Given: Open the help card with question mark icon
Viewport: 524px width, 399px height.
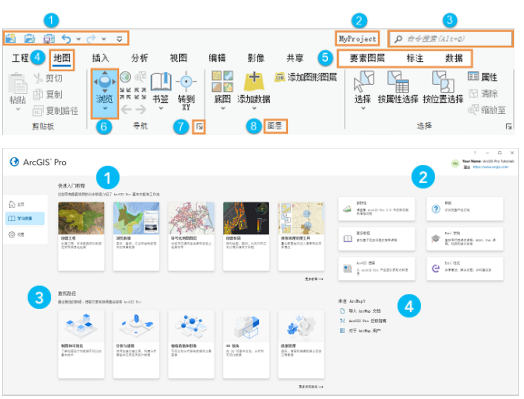Looking at the screenshot, I should tap(465, 209).
